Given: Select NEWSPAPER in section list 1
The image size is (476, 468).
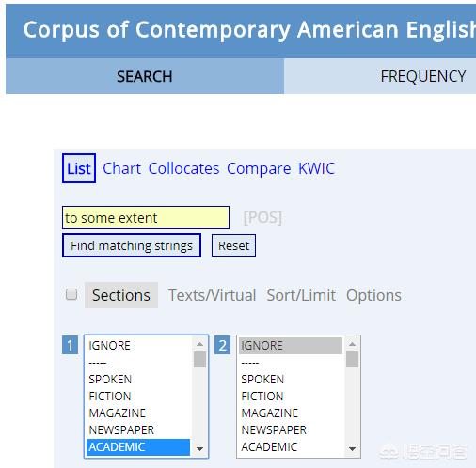Looking at the screenshot, I should point(138,429).
